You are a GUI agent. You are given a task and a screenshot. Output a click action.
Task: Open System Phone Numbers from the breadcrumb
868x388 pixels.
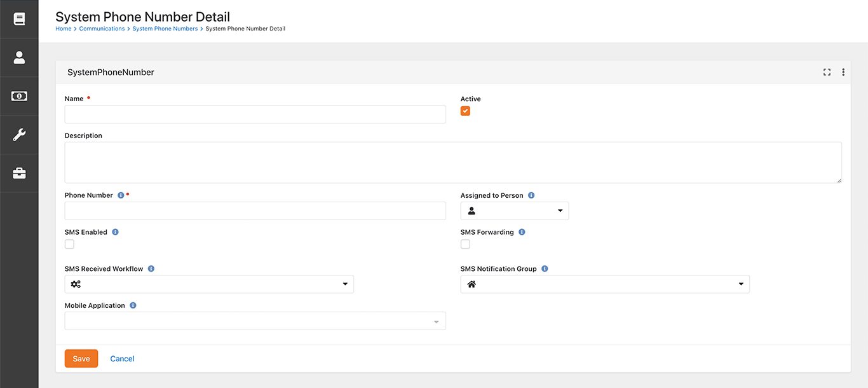(165, 28)
